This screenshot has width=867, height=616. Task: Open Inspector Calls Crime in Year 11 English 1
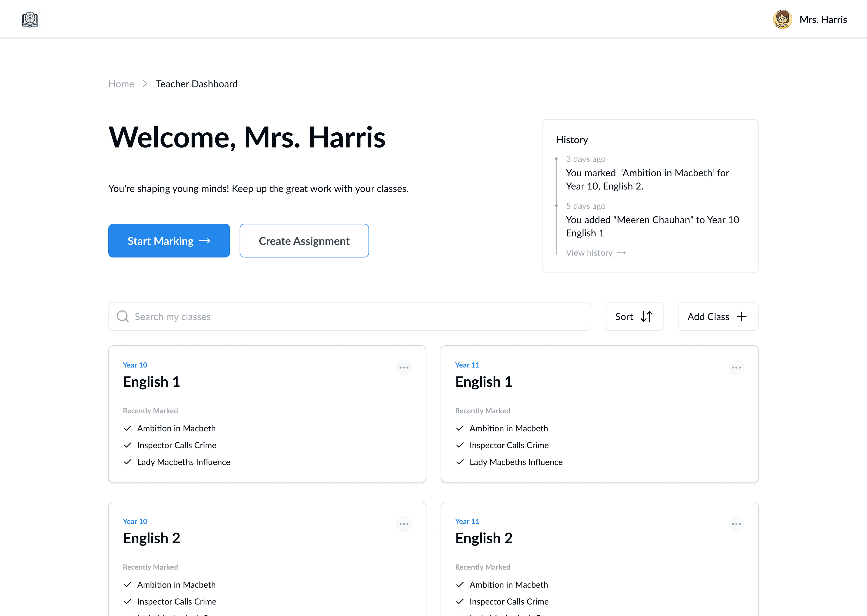[509, 445]
